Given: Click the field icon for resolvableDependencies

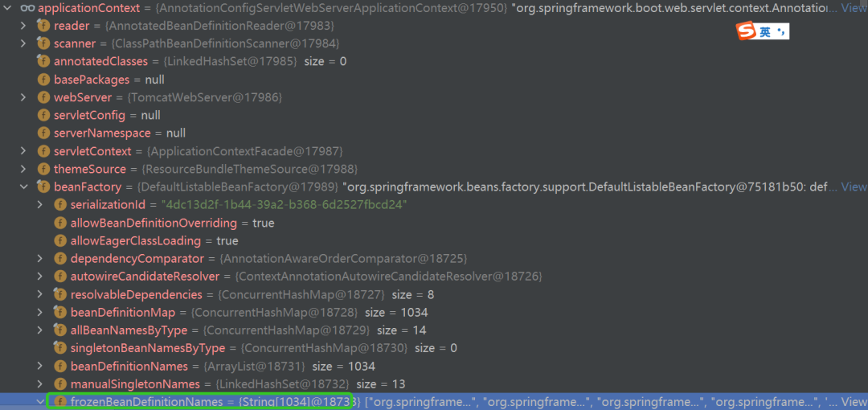Looking at the screenshot, I should 59,295.
